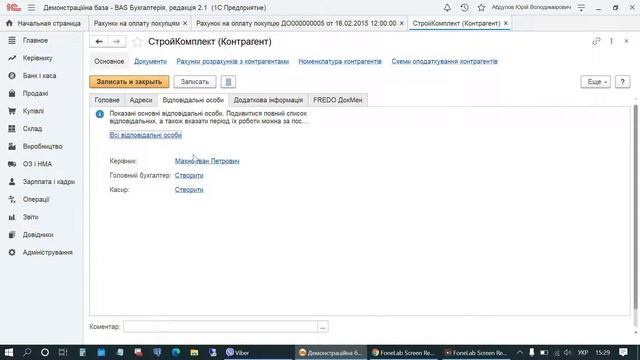Click the blue info icon
Image resolution: width=640 pixels, height=360 pixels.
tap(100, 114)
